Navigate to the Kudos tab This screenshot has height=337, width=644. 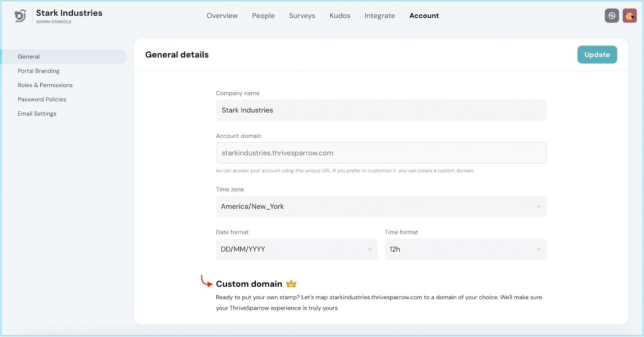coord(340,16)
